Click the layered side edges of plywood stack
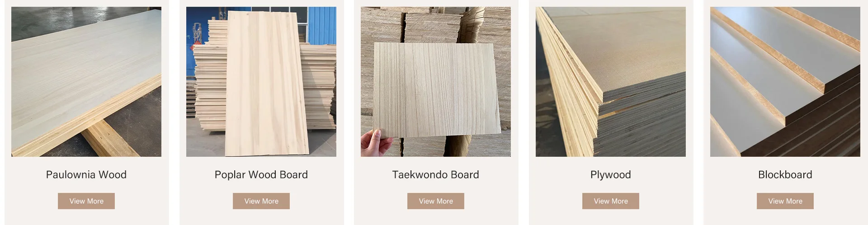The width and height of the screenshot is (868, 225). tap(570, 90)
